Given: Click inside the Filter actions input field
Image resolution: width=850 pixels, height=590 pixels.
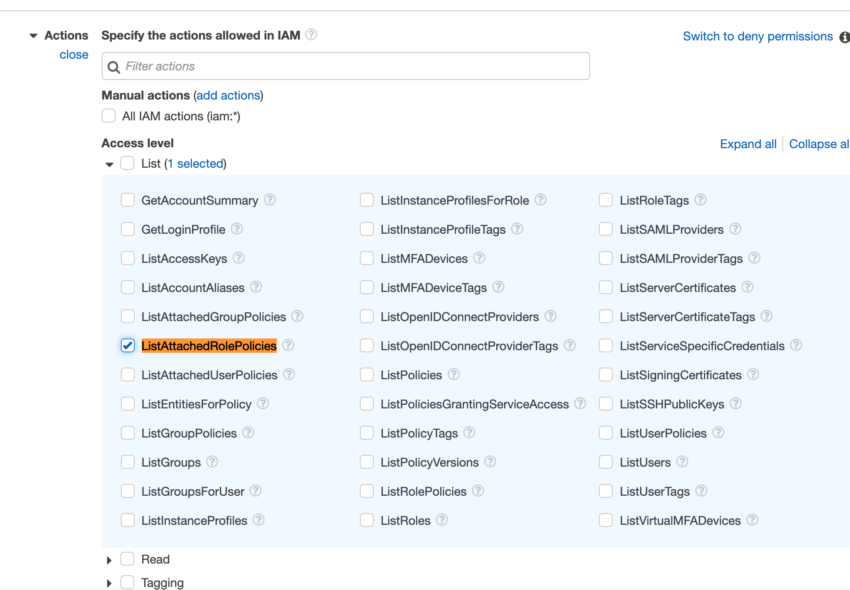Looking at the screenshot, I should [300, 65].
